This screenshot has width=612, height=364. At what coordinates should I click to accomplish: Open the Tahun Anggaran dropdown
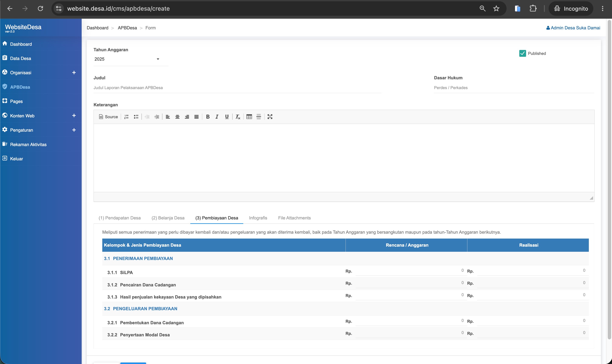point(131,59)
